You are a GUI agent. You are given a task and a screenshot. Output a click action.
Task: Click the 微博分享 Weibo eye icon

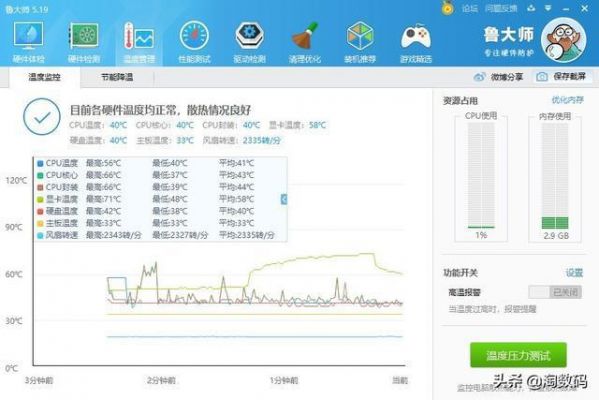479,77
